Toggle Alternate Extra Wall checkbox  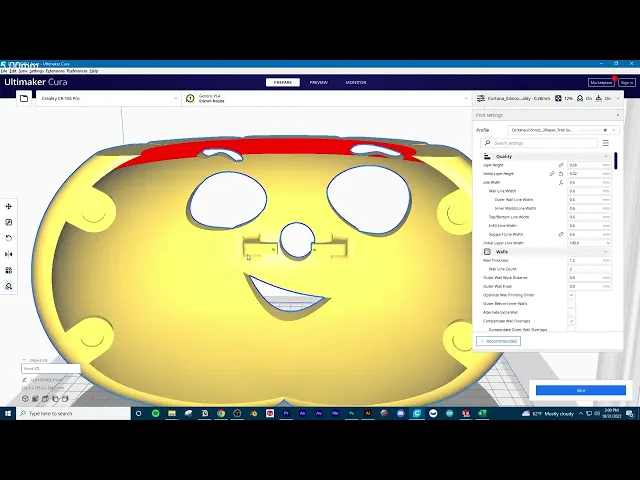pos(571,312)
